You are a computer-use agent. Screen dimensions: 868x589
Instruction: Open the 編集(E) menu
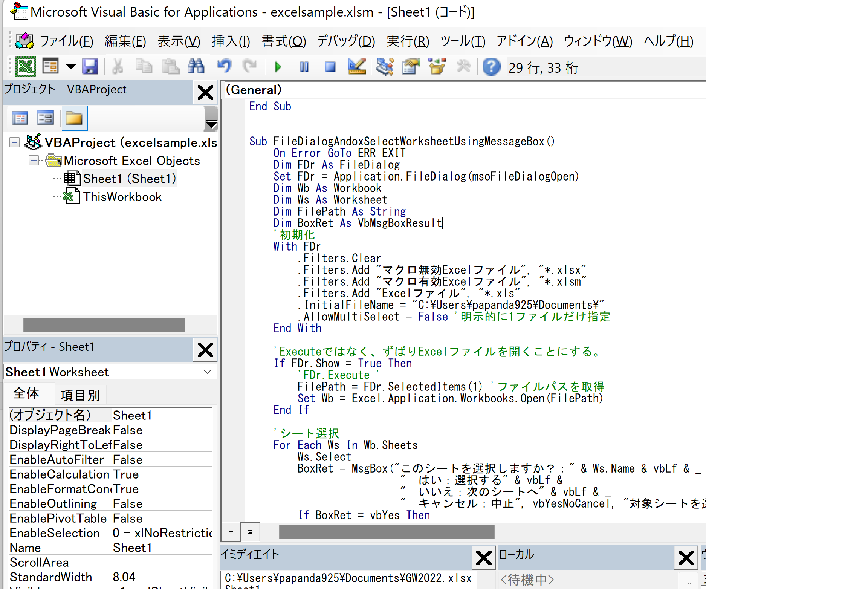(x=125, y=41)
